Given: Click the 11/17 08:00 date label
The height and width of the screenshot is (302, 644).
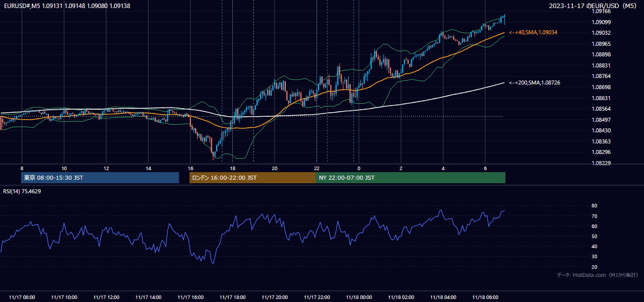Looking at the screenshot, I should (22, 297).
